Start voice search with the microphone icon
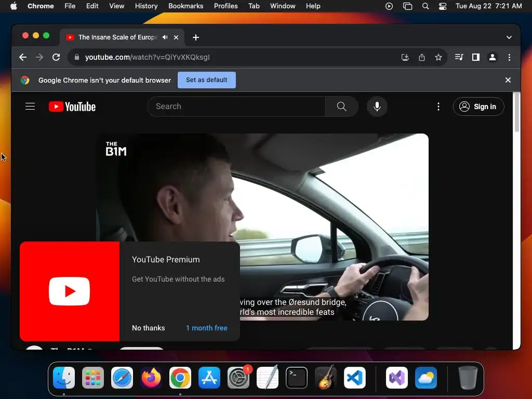The image size is (532, 399). (x=377, y=107)
